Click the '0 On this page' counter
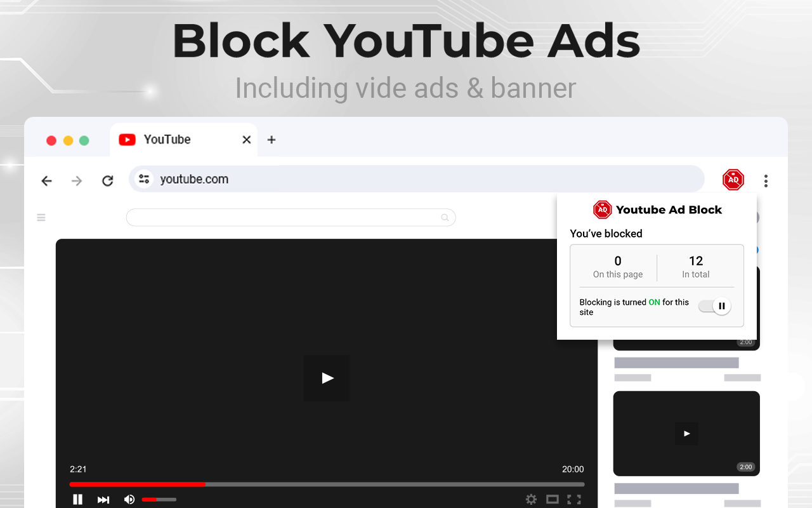Screen dimensions: 812x508 click(x=618, y=267)
